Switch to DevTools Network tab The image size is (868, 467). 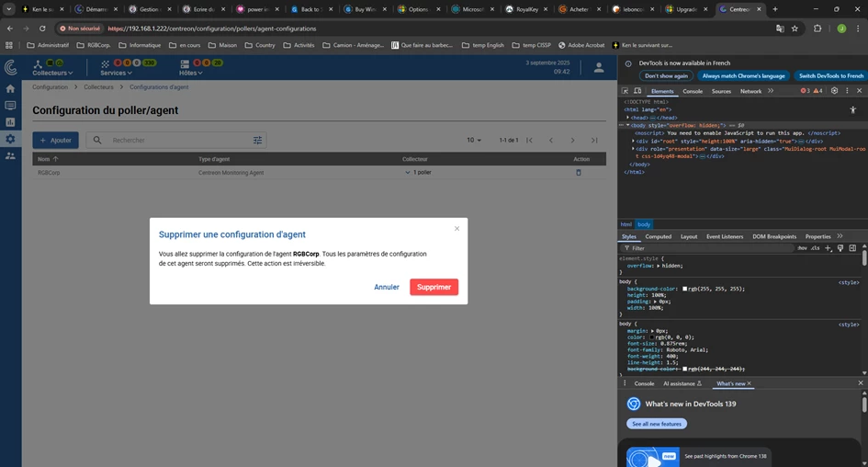tap(750, 91)
